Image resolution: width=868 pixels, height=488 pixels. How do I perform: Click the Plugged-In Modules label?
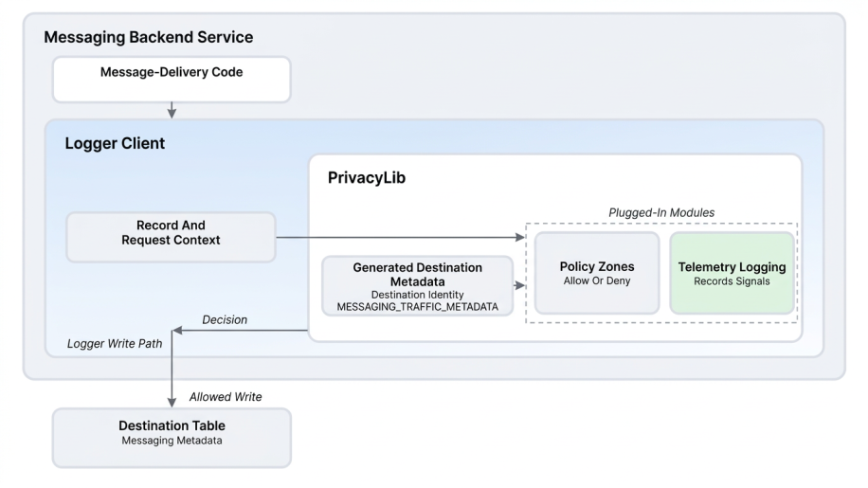[x=661, y=212]
